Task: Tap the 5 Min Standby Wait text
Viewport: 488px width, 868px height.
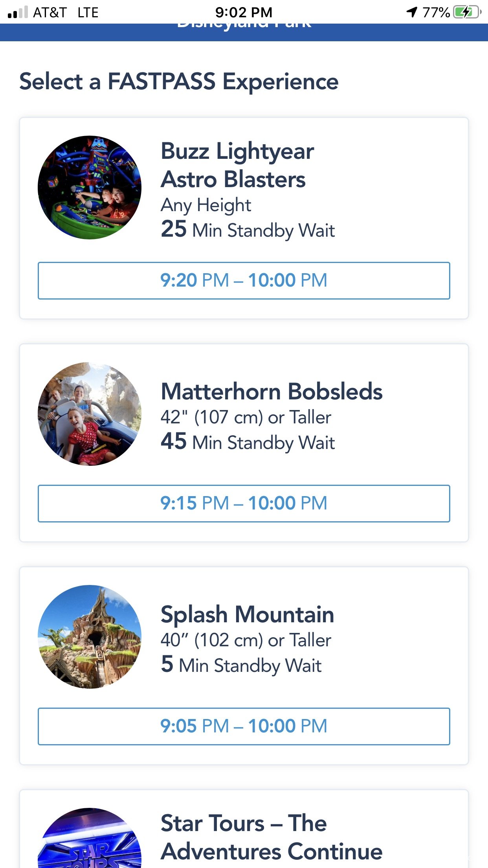Action: click(241, 665)
